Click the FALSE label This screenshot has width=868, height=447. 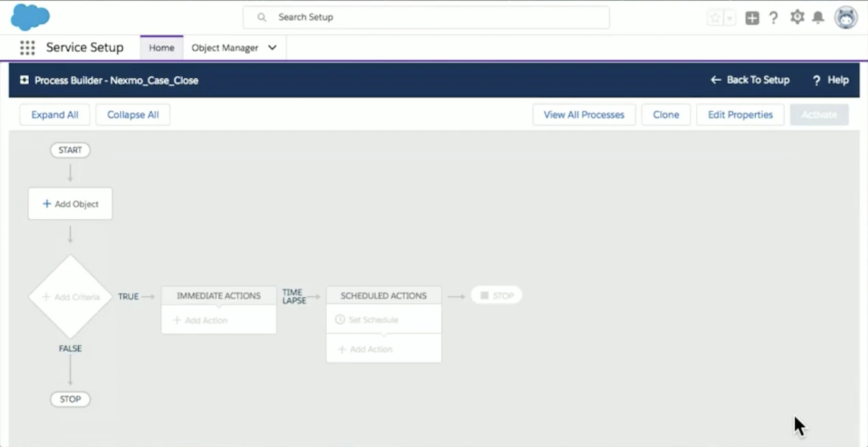click(x=70, y=349)
